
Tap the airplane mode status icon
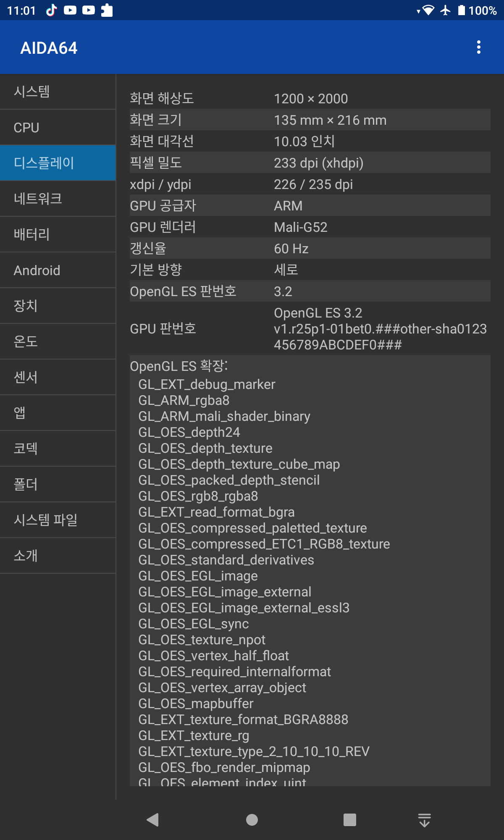point(446,10)
